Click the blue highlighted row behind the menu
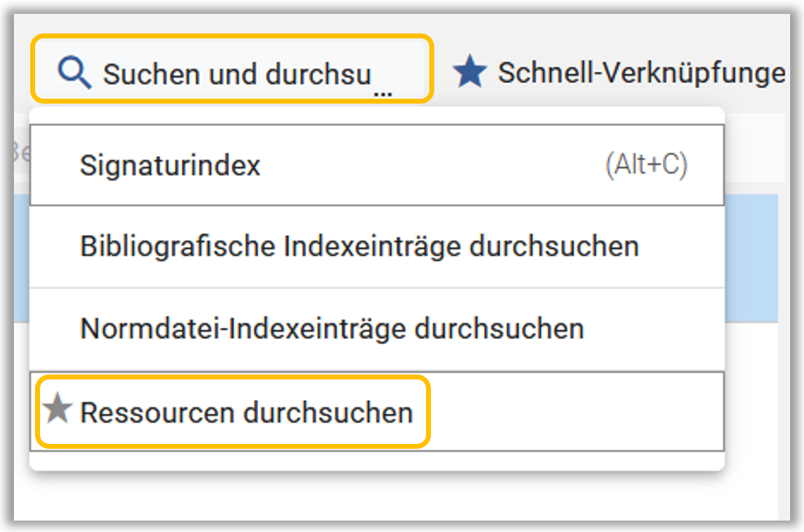Viewport: 804px width, 532px height. 751,258
